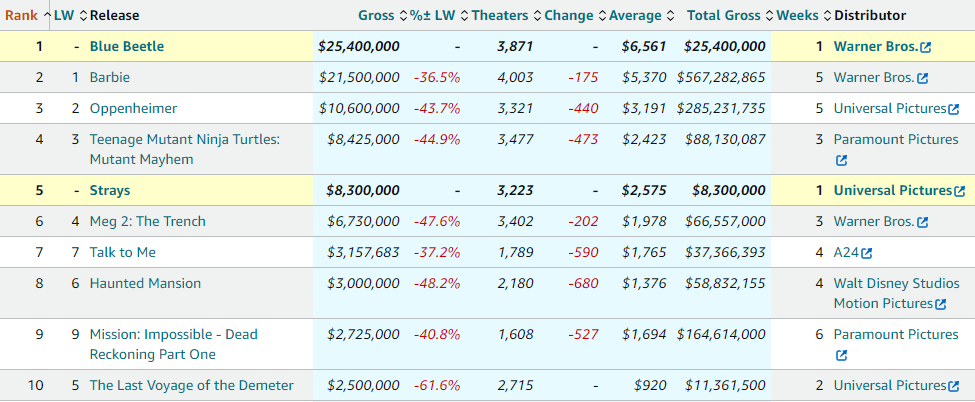Sort by Average column header

click(x=635, y=15)
